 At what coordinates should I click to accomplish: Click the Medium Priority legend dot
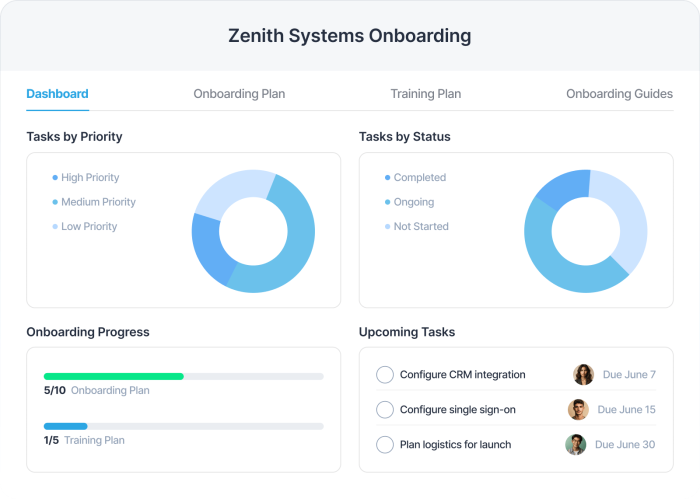coord(54,202)
